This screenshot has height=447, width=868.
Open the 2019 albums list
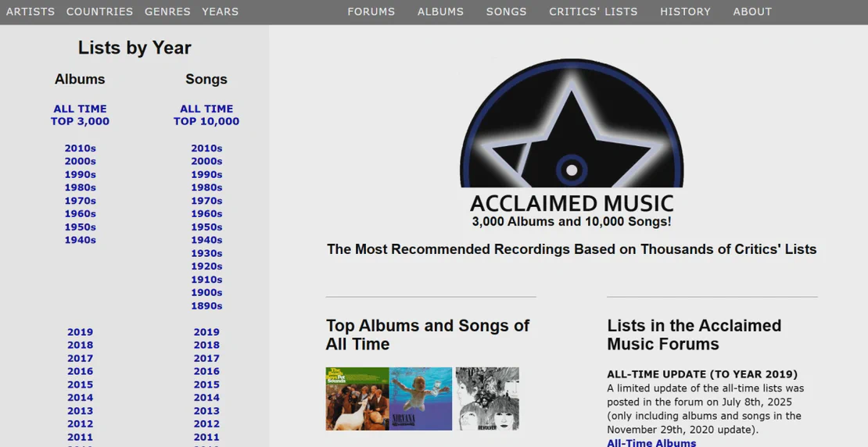tap(81, 332)
